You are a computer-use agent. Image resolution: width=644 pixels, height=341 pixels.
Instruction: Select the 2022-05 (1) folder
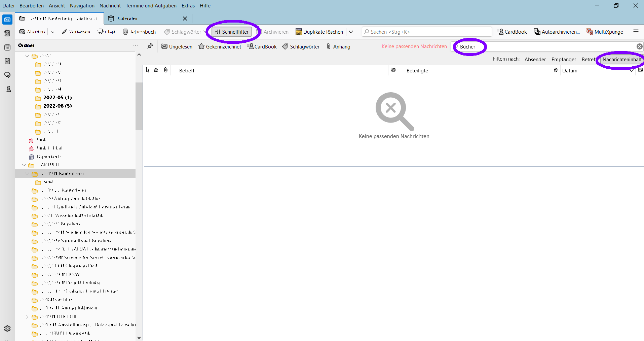(58, 98)
